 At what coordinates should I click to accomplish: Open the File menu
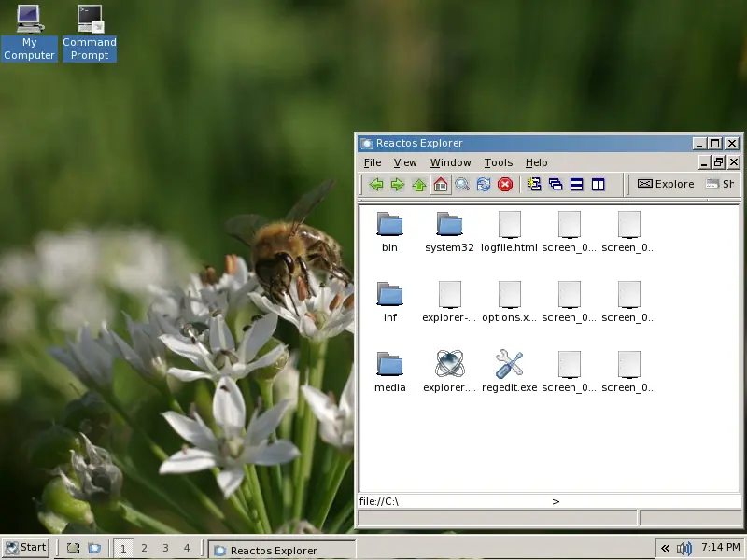[x=373, y=162]
